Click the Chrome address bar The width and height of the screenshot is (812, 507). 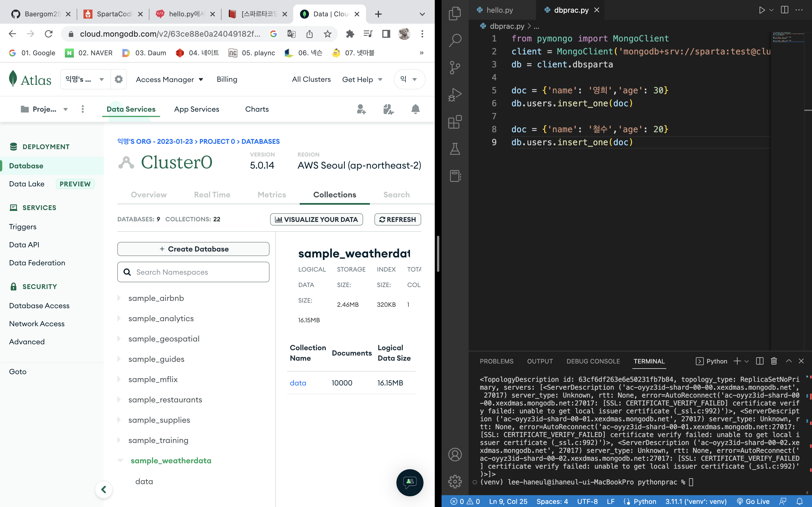click(170, 34)
